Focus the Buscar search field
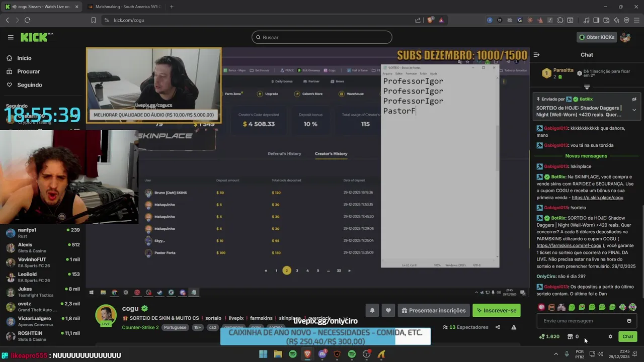The image size is (644, 362). pos(322,37)
